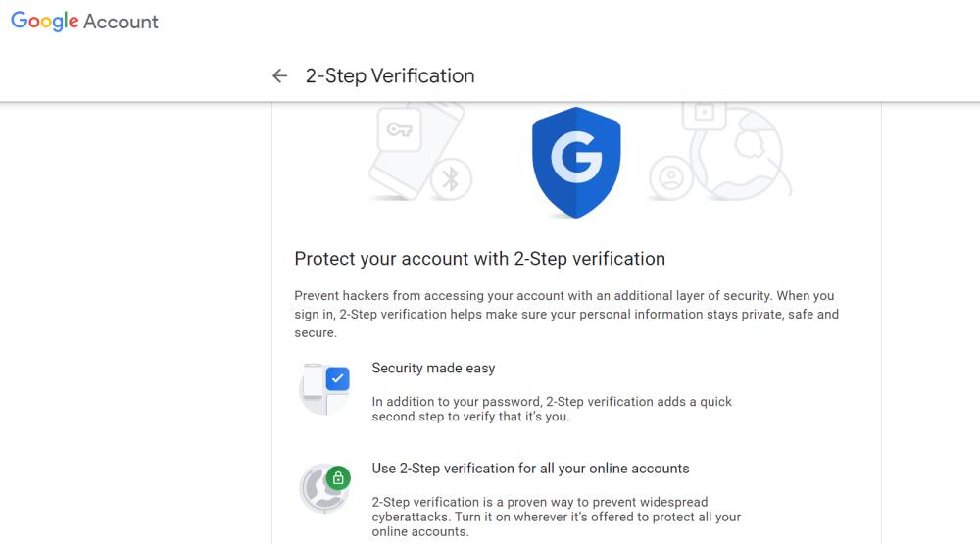The image size is (980, 544).
Task: Click the Google Account logo
Action: pos(84,22)
